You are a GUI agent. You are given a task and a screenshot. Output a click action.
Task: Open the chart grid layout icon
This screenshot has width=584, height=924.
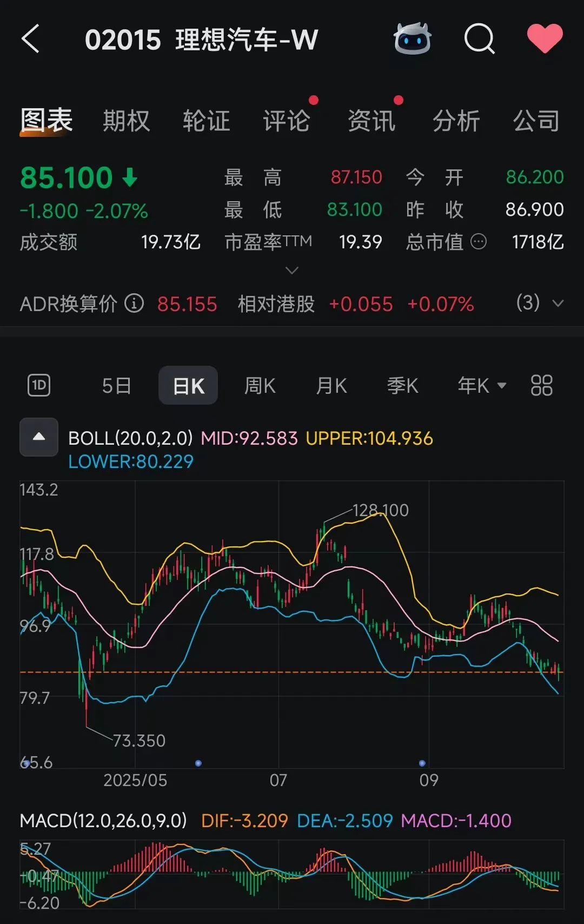(542, 386)
